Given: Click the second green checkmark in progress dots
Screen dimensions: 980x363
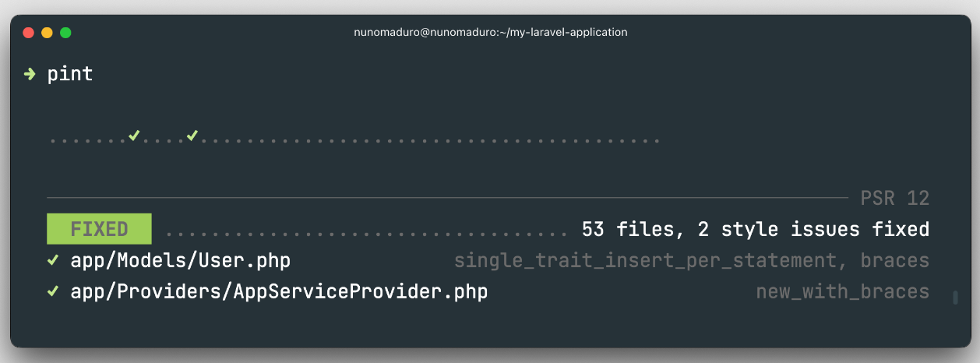Looking at the screenshot, I should [x=192, y=136].
